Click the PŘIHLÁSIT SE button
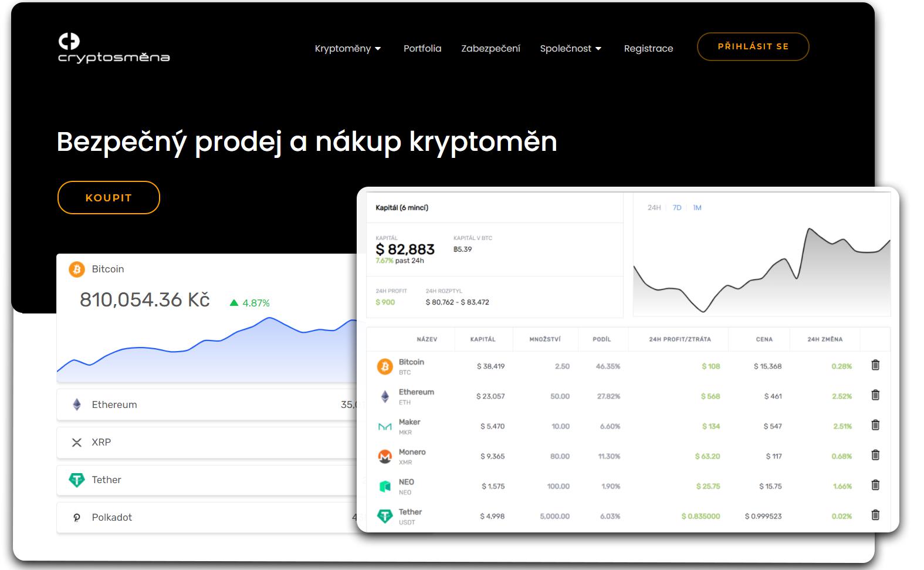924x570 pixels. click(753, 46)
